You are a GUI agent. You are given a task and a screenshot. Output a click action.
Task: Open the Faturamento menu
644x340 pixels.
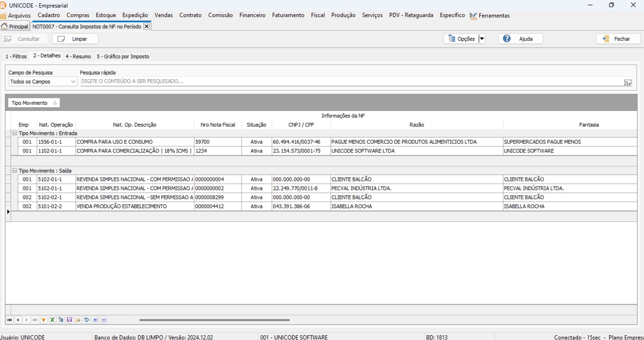(288, 15)
